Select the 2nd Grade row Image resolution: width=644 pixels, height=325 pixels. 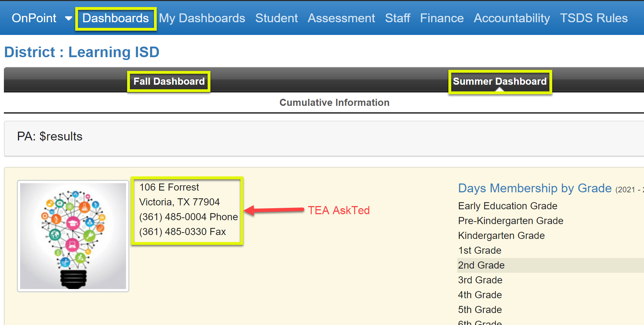point(481,265)
